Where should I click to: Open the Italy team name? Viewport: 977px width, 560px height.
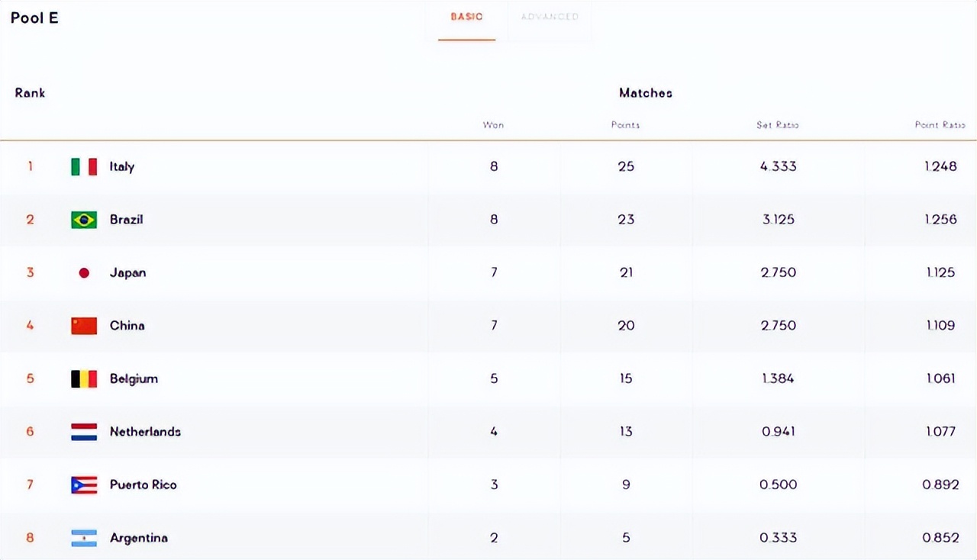(x=122, y=166)
